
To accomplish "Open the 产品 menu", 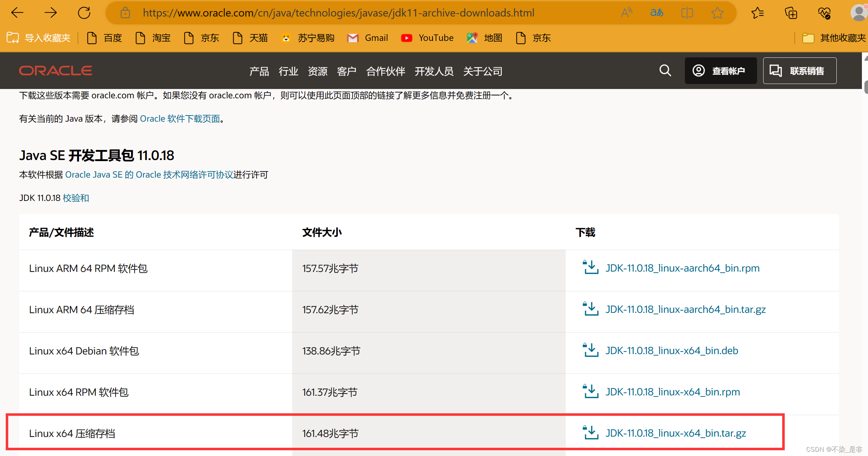I will [259, 71].
